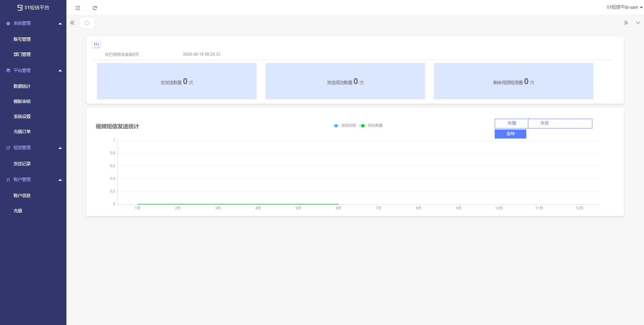Click the refresh icon in top bar
The width and height of the screenshot is (644, 325).
coord(95,8)
